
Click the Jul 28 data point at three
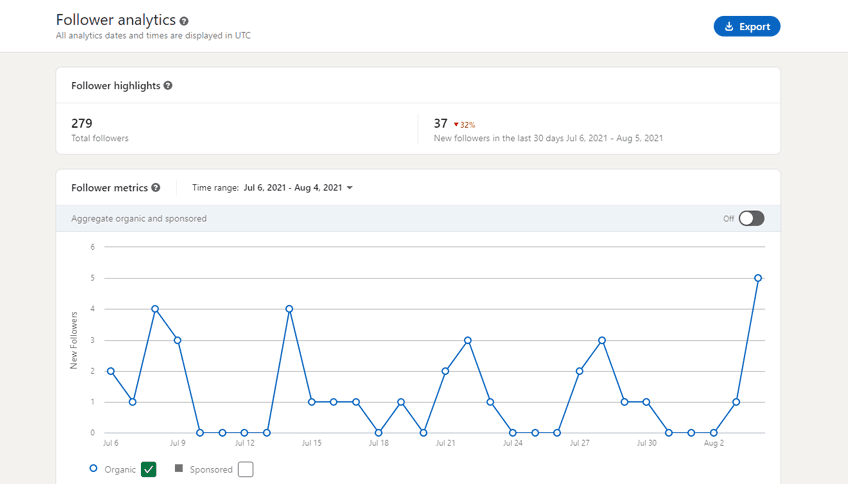(x=602, y=340)
